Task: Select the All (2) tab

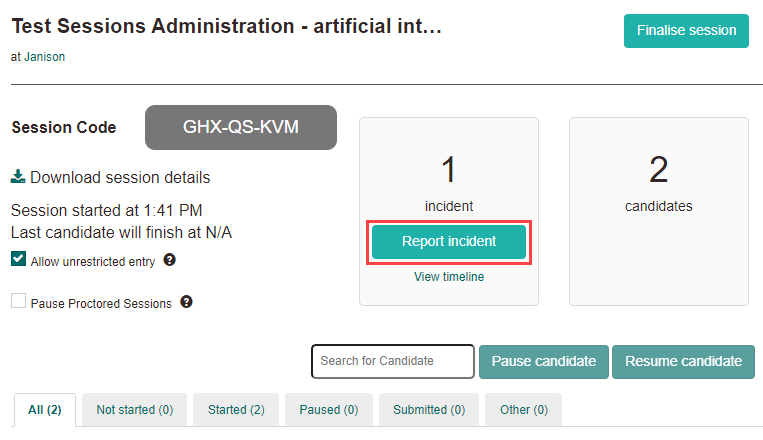Action: tap(45, 410)
